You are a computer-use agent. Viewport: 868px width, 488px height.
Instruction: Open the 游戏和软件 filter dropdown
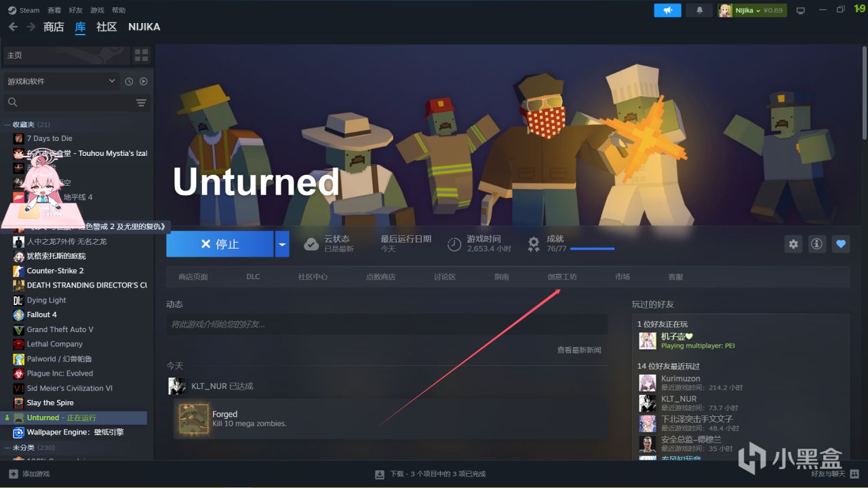pos(62,81)
